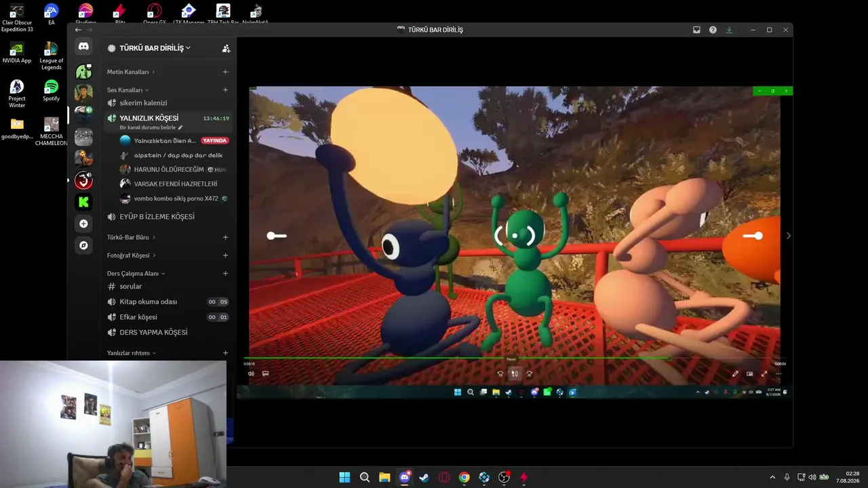
Task: Open Discord help question mark icon
Action: 713,30
